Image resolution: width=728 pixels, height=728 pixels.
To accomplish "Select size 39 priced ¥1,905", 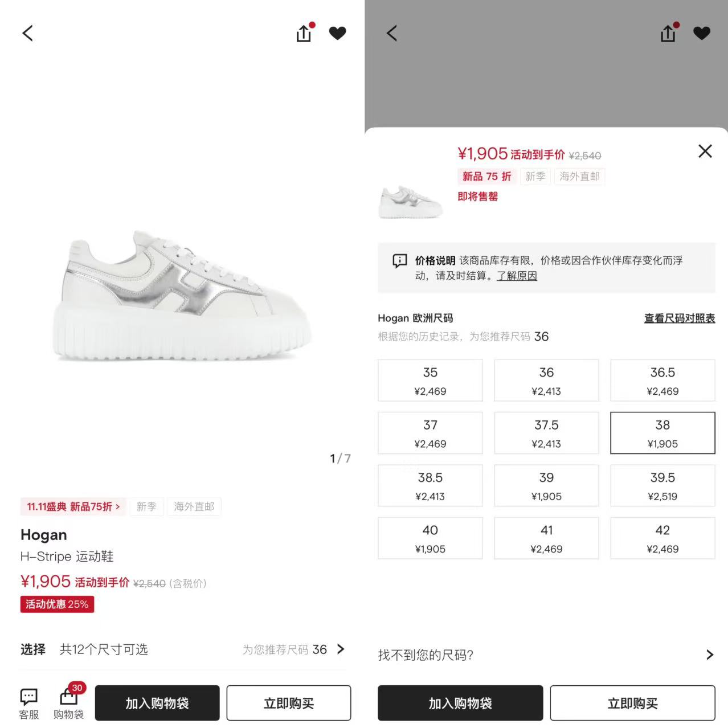I will pos(546,485).
